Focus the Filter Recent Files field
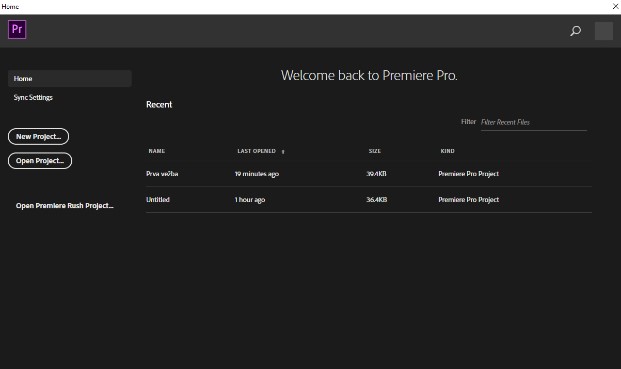Image resolution: width=621 pixels, height=369 pixels. [533, 122]
